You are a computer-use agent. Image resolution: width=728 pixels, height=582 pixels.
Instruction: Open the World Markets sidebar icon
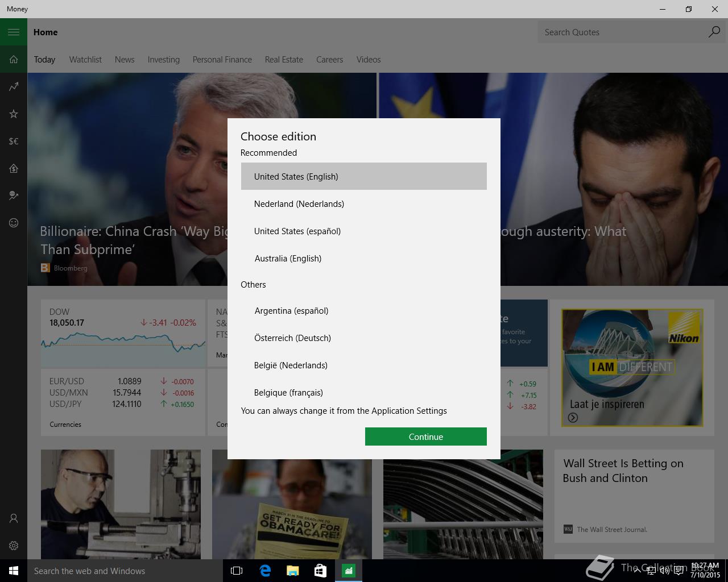tap(14, 196)
